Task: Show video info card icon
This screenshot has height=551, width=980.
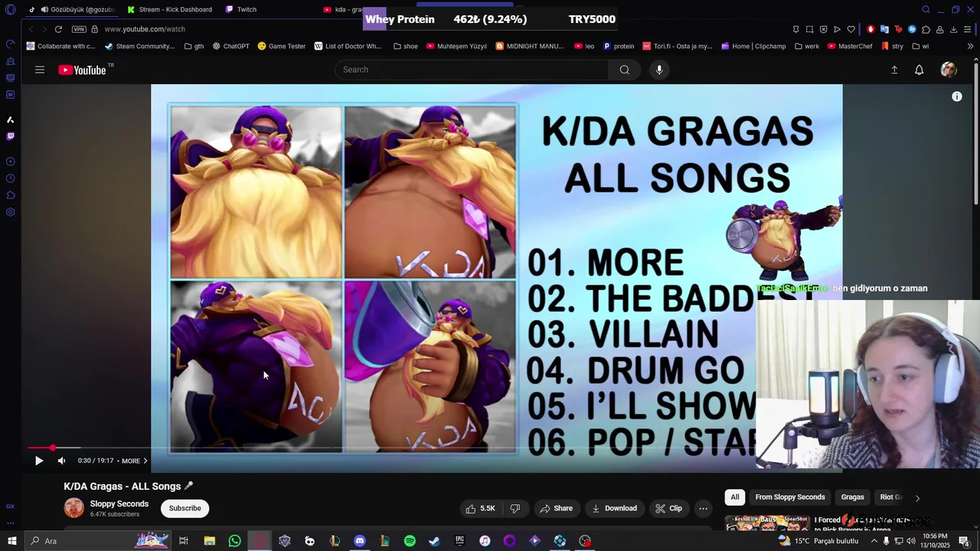Action: click(x=957, y=96)
